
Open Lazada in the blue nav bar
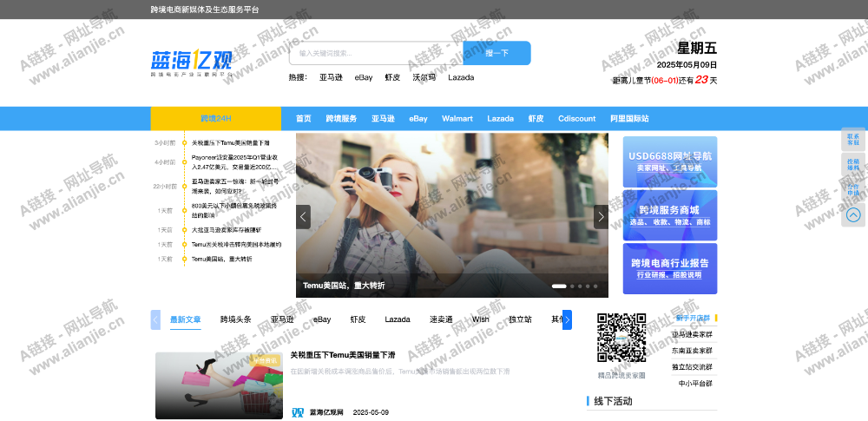tap(501, 119)
